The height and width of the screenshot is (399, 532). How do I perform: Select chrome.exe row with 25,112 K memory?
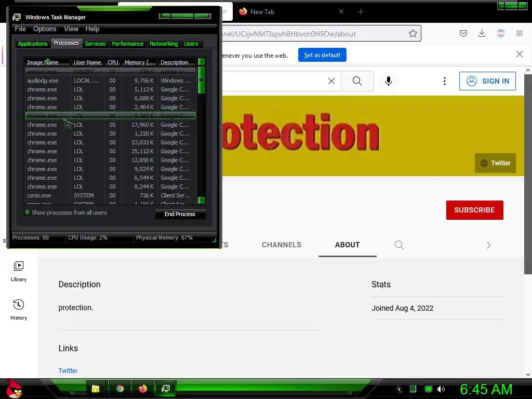click(x=110, y=151)
